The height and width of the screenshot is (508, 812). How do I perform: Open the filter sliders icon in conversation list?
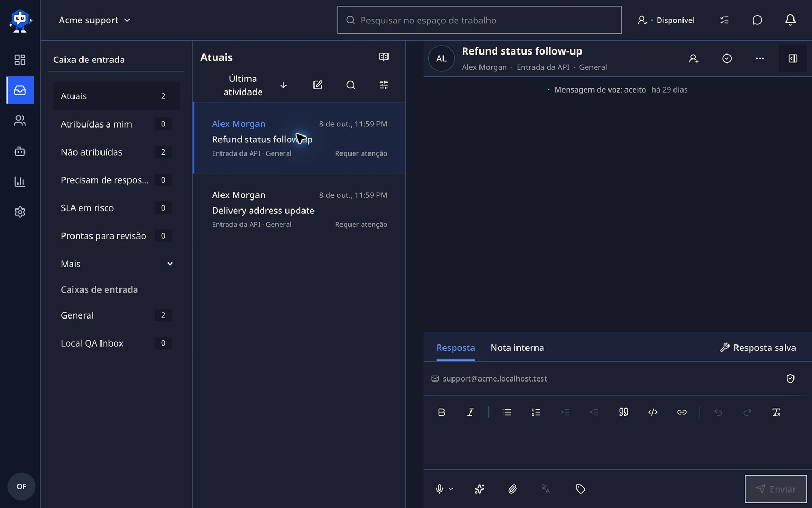click(x=384, y=85)
